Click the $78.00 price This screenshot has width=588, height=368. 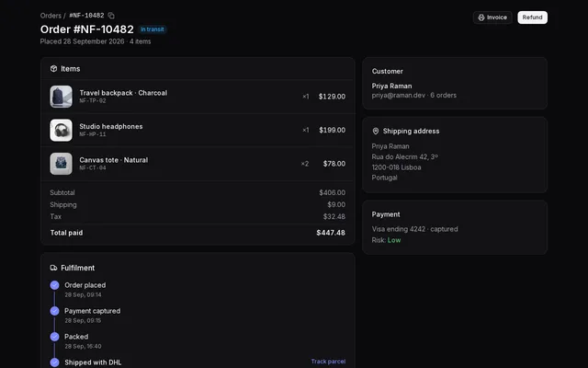click(334, 164)
